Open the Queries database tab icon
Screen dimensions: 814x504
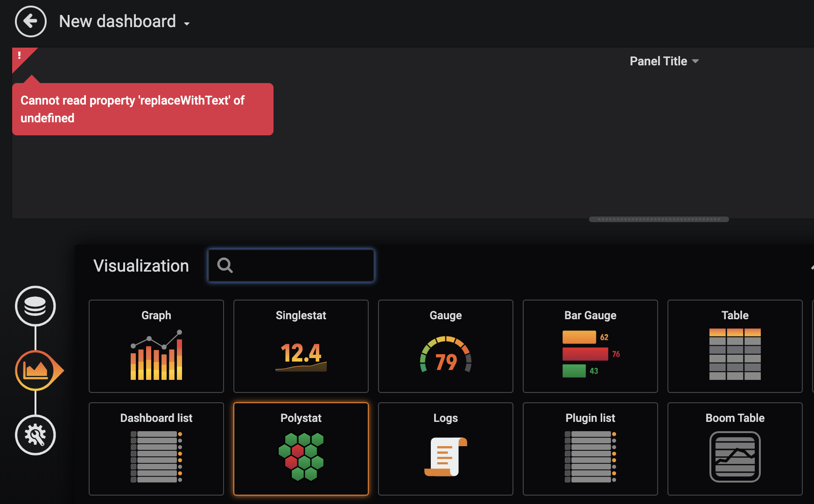(x=35, y=306)
